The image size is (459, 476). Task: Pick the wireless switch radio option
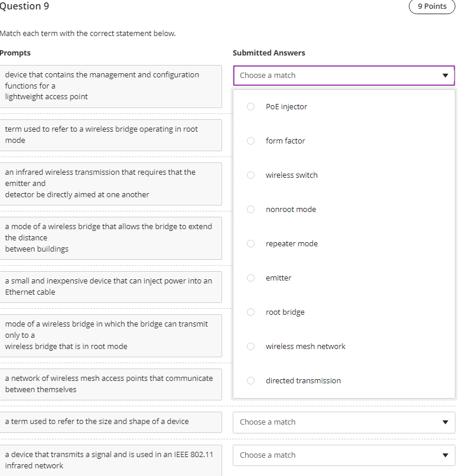tap(251, 175)
